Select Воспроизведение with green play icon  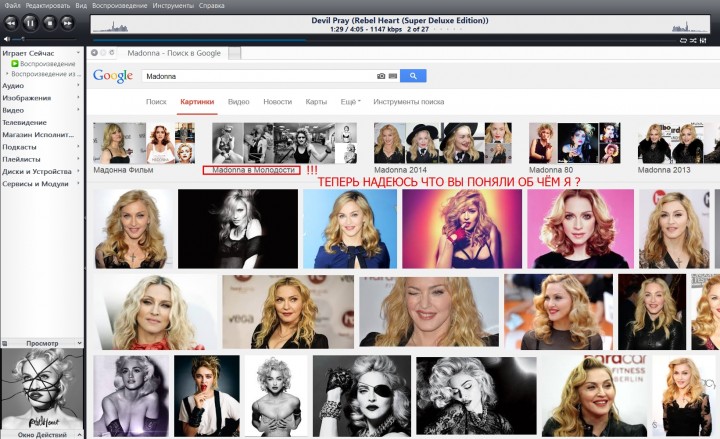point(43,64)
